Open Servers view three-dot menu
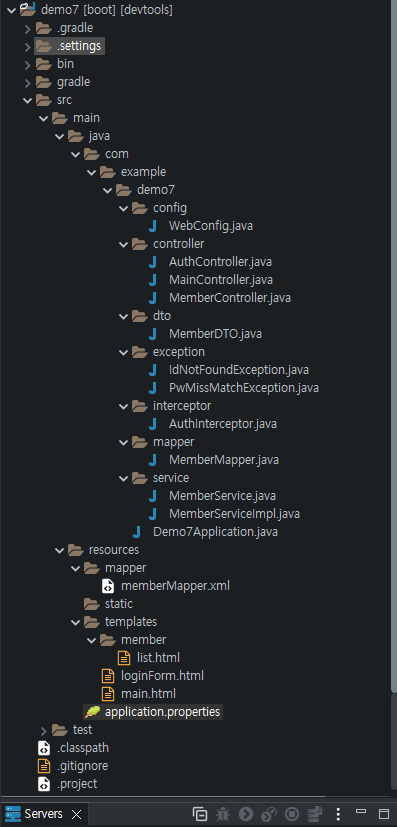 (338, 814)
